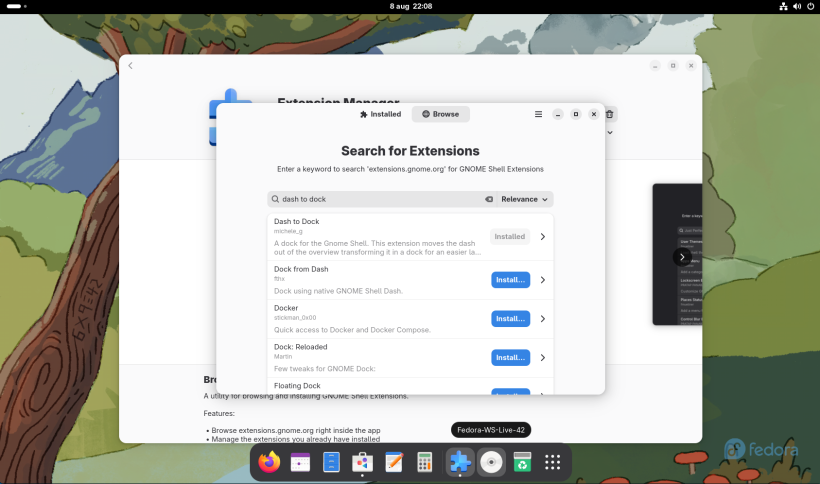Expand details for Dock: Reloaded

(x=543, y=358)
